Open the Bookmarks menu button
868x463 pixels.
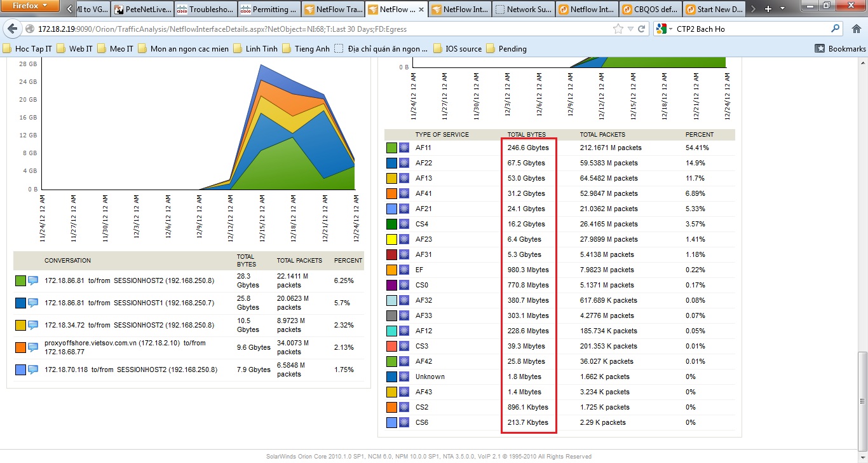[840, 48]
